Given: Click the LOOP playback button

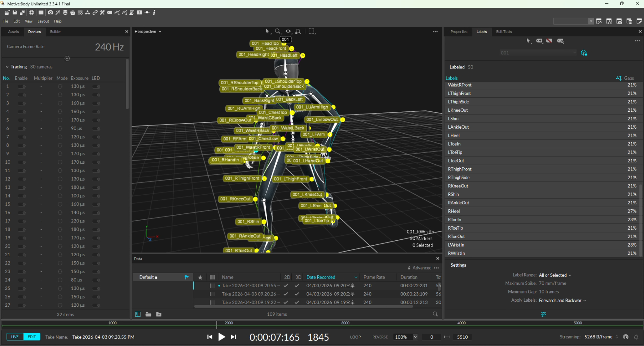Looking at the screenshot, I should 355,337.
